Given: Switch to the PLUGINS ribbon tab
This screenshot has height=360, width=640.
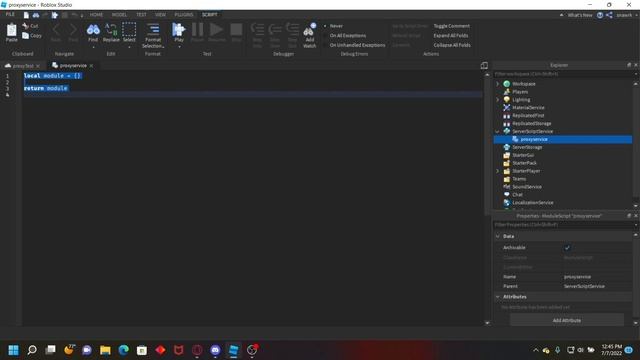Looking at the screenshot, I should pyautogui.click(x=184, y=15).
